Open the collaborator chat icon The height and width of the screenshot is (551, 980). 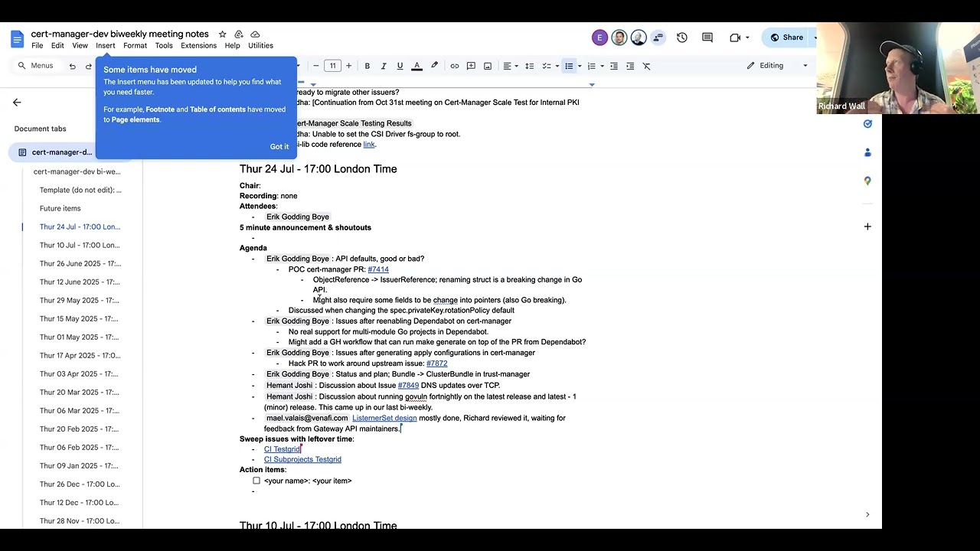658,37
